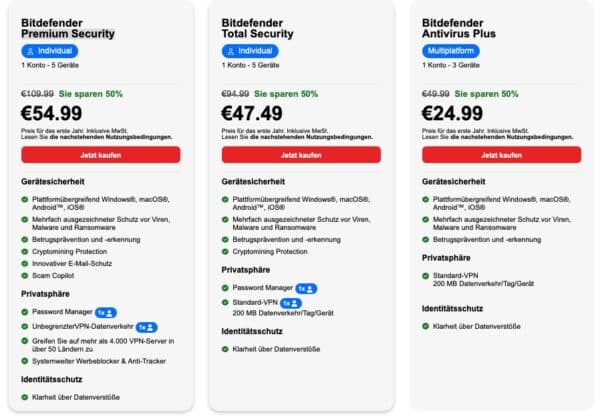Click check icon beside Systemweiter Werbeblocker & Anti-Tracker
The image size is (600, 419).
pos(25,361)
